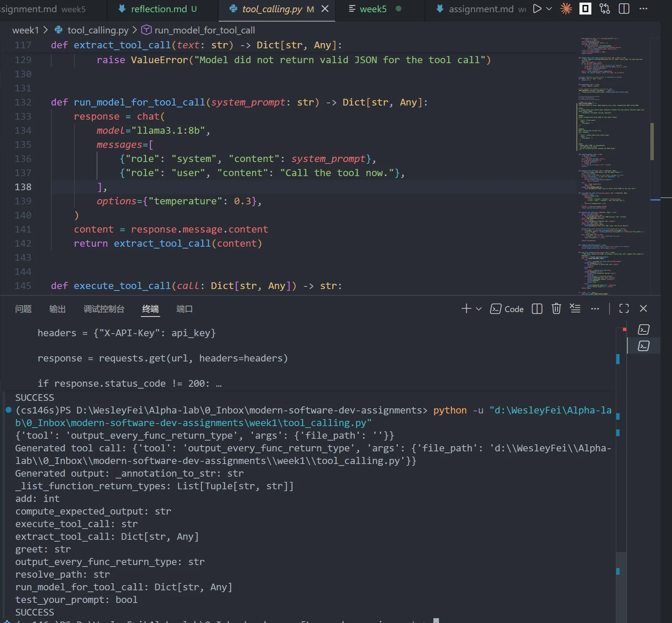Split the terminal pane
The width and height of the screenshot is (672, 623).
pyautogui.click(x=537, y=309)
